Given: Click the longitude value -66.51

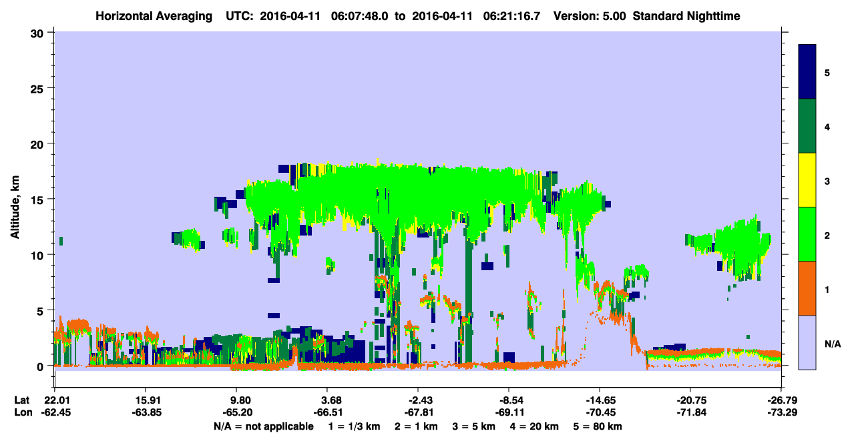Looking at the screenshot, I should 328,413.
